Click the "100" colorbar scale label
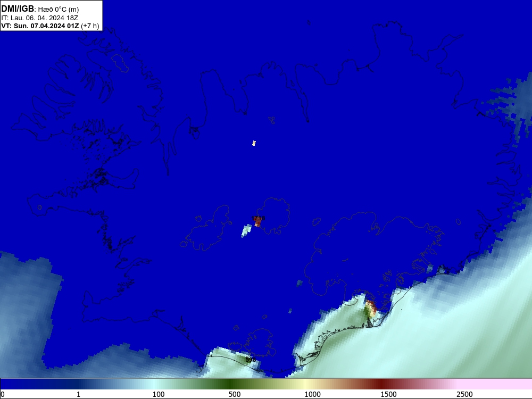 159,394
